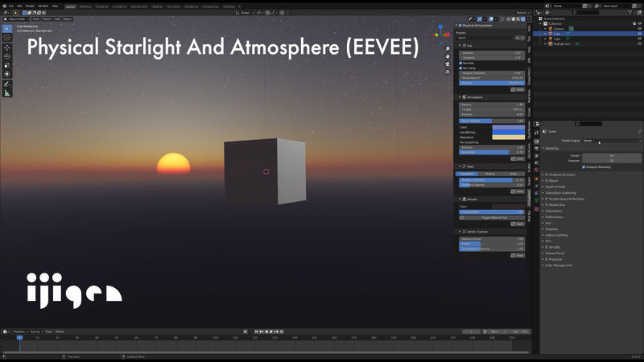Expand the Ambient Occlusion panel
Viewport: 644px width, 362px height.
pyautogui.click(x=543, y=175)
